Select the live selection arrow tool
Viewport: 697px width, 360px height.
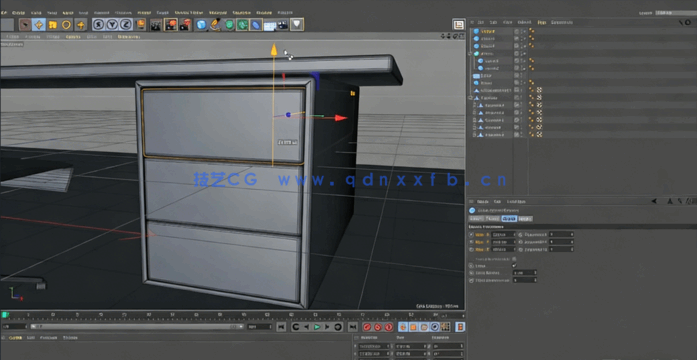[x=25, y=25]
